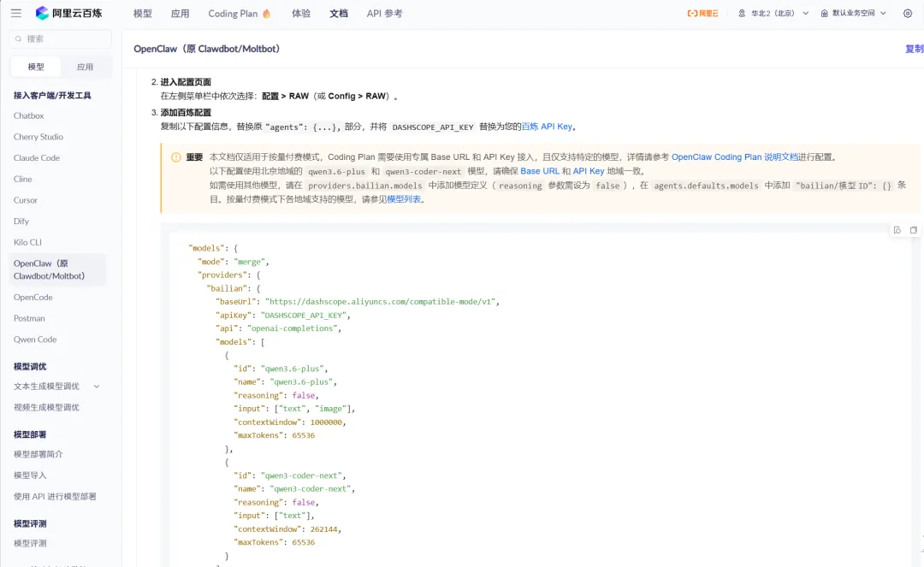Viewport: 924px width, 567px height.
Task: Click the document-circle icon above the code block
Action: pyautogui.click(x=897, y=230)
